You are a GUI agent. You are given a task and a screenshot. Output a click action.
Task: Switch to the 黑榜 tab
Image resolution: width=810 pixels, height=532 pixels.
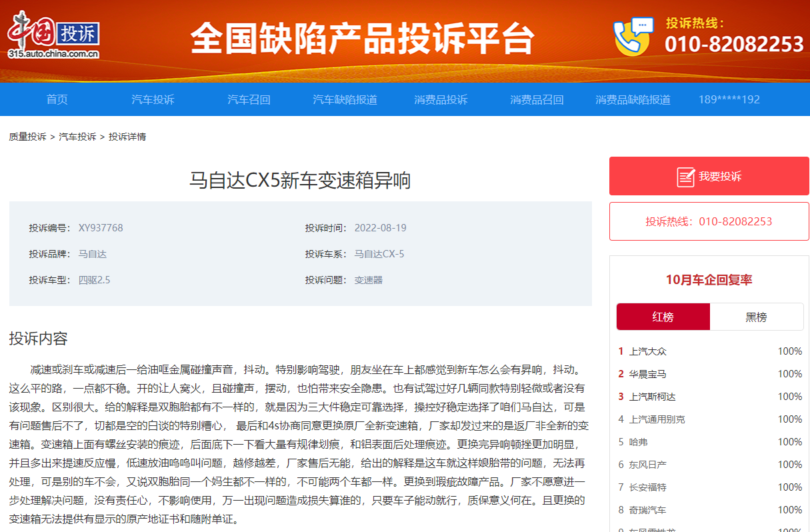757,317
